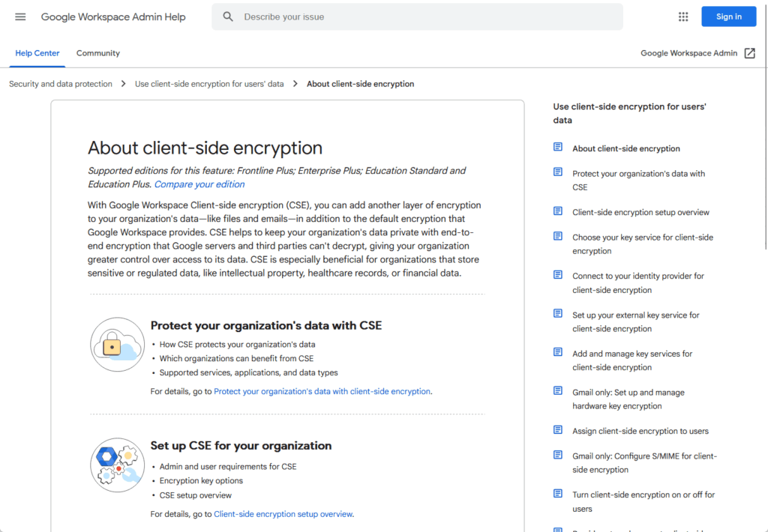The width and height of the screenshot is (768, 532).
Task: Click About client-side encryption breadcrumb text
Action: coord(361,84)
